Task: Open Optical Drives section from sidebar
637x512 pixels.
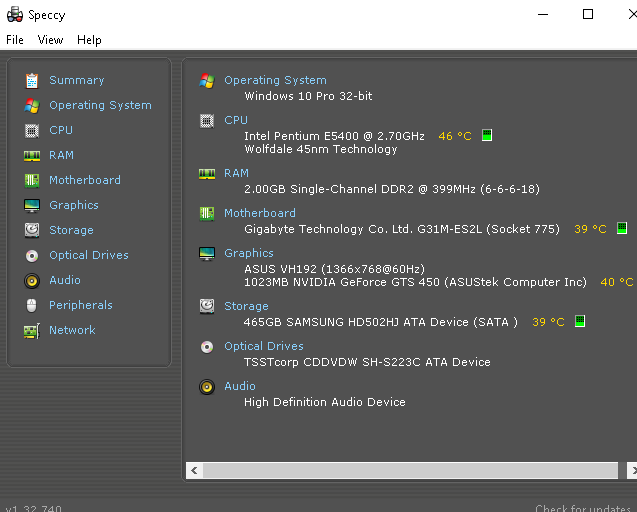Action: (89, 255)
